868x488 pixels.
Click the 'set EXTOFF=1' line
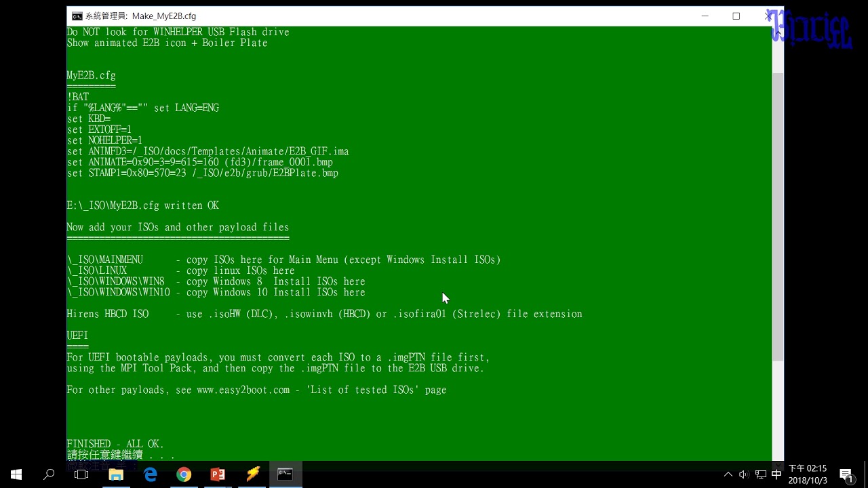(99, 129)
